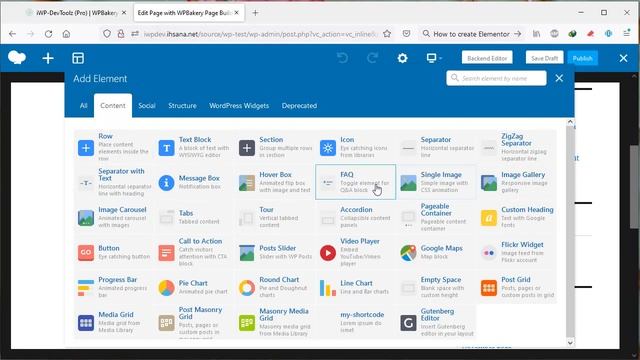Viewport: 640px width, 360px height.
Task: Add the Round Chart element
Action: [x=275, y=287]
